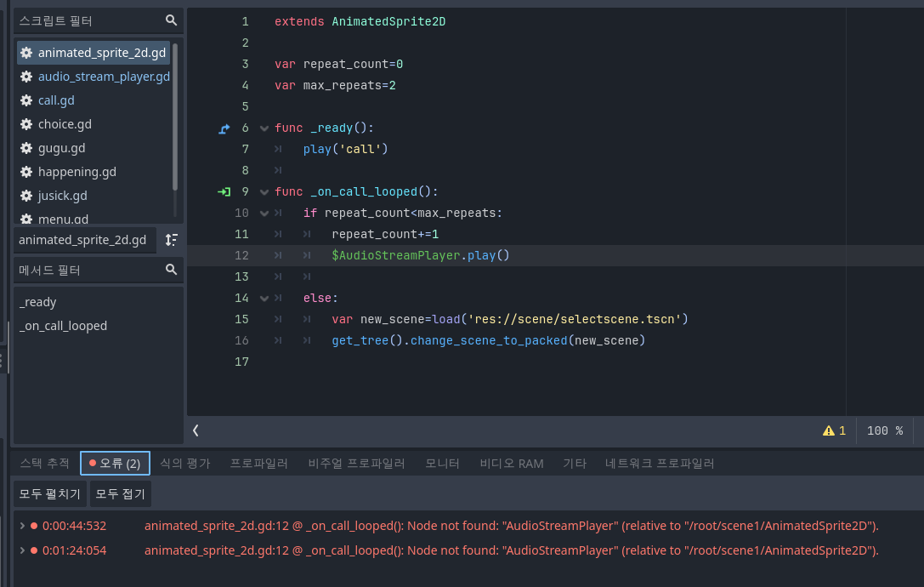Toggle alphabetical sorting of methods list
924x587 pixels.
pyautogui.click(x=172, y=240)
